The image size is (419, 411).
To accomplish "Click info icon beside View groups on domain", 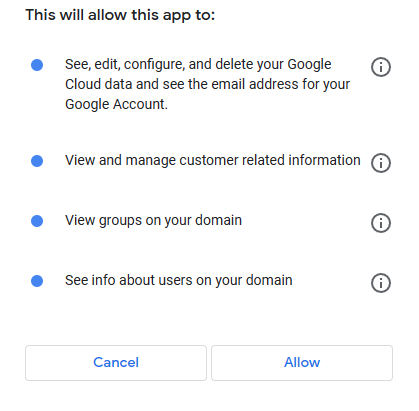I will (x=381, y=223).
